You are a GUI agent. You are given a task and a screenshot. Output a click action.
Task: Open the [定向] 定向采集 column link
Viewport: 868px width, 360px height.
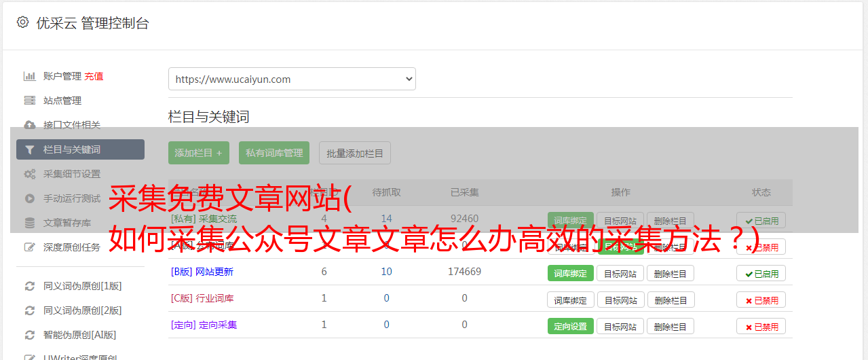(x=204, y=325)
